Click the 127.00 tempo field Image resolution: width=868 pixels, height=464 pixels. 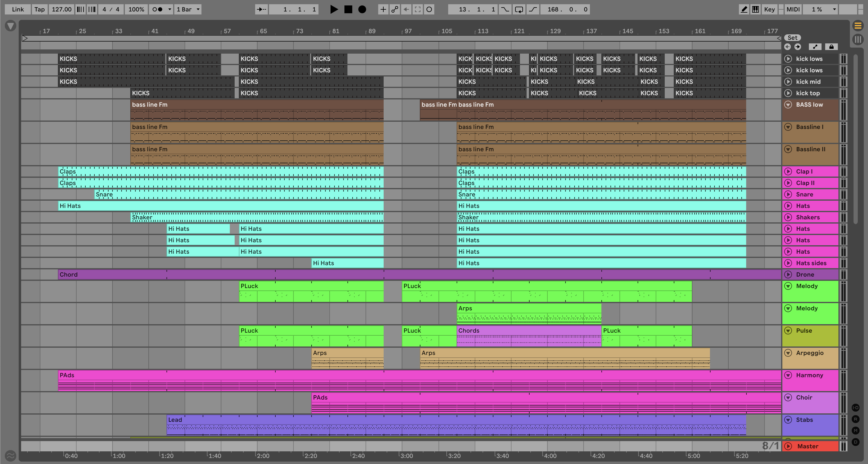click(x=61, y=9)
